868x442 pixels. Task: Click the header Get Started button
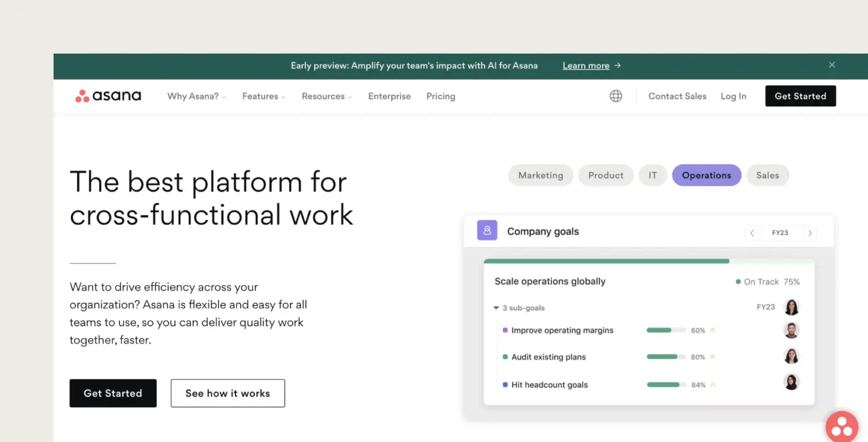(800, 96)
